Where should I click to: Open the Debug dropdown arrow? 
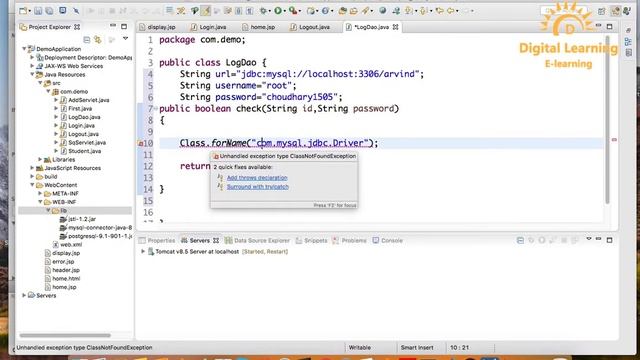click(x=269, y=11)
